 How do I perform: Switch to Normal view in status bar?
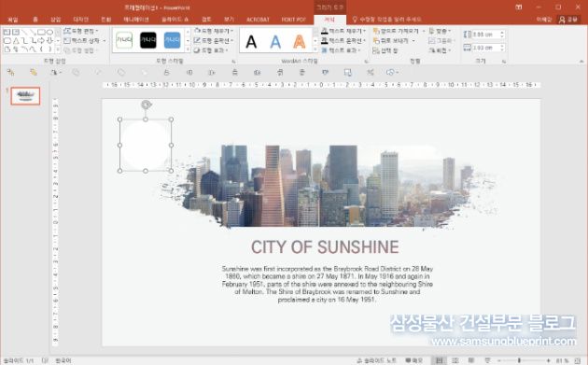pos(439,360)
